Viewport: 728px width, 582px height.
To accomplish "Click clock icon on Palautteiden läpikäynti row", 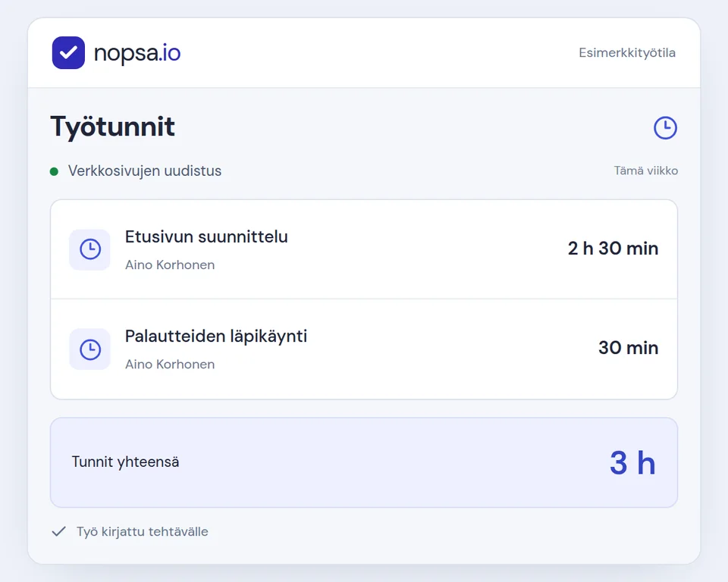I will pyautogui.click(x=89, y=349).
